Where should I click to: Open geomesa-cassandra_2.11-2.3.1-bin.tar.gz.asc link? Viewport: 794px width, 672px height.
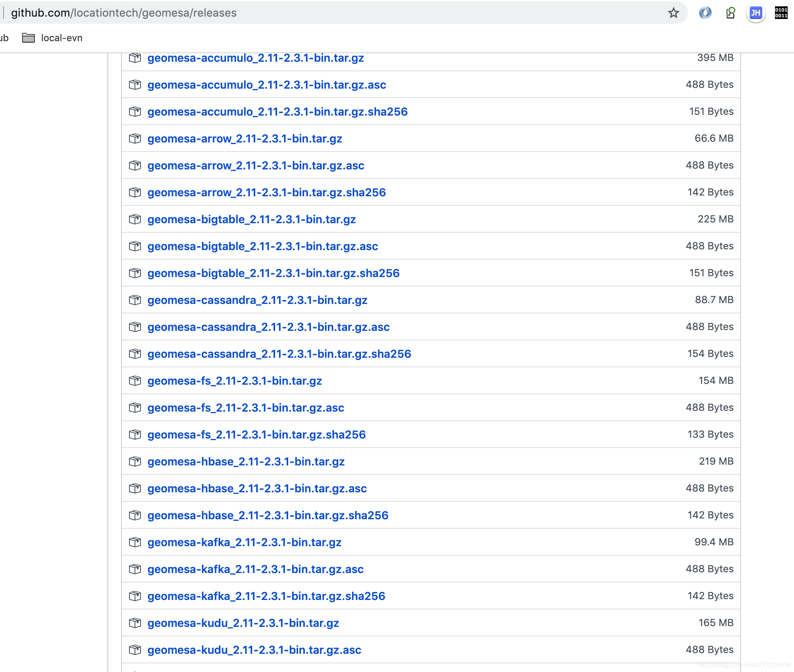(268, 327)
